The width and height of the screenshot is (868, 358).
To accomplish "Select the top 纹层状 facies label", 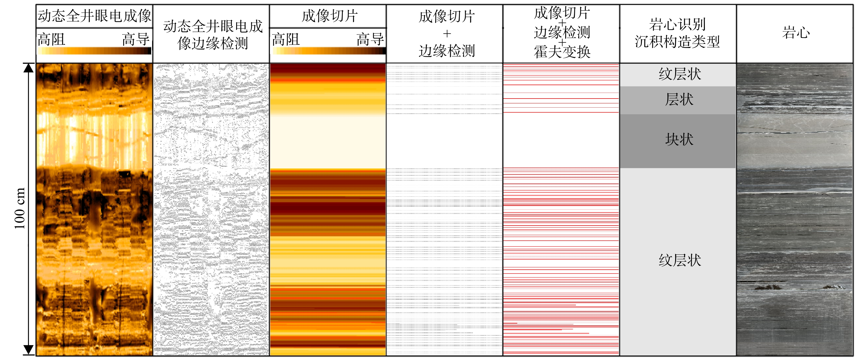I will (x=680, y=74).
